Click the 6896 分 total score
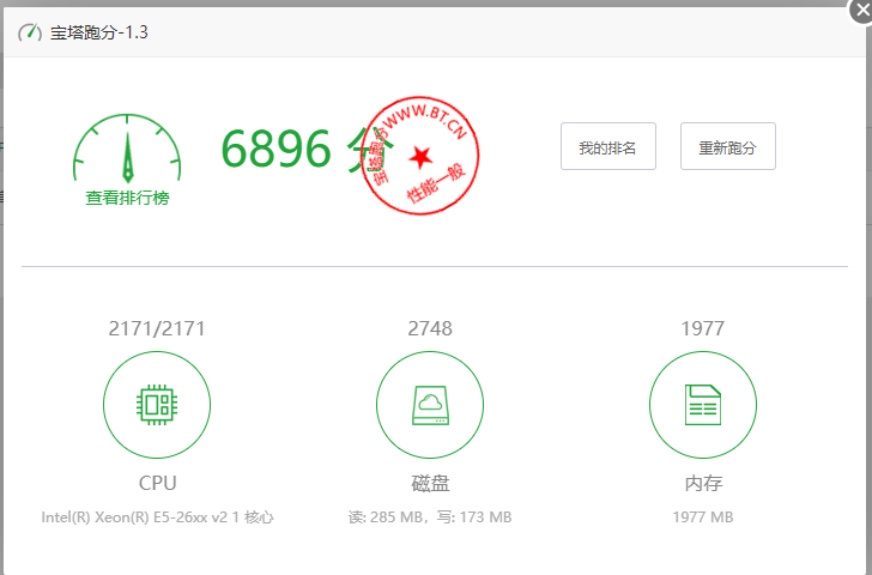The width and height of the screenshot is (872, 575). (x=306, y=148)
